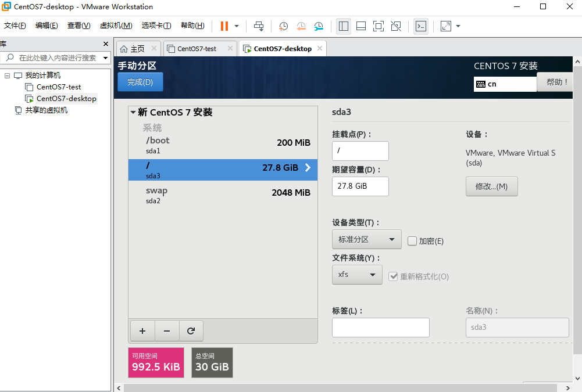Click the 修改...(M) device button

click(x=492, y=186)
